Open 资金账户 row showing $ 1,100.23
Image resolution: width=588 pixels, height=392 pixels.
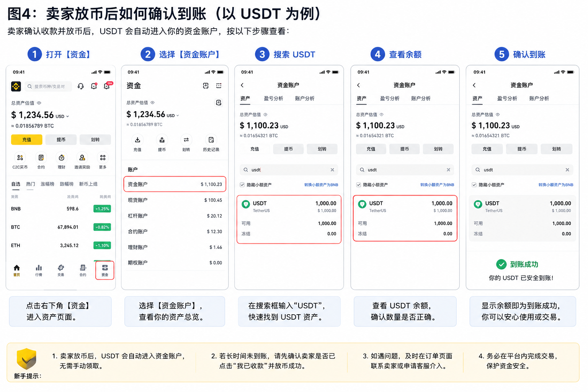175,184
